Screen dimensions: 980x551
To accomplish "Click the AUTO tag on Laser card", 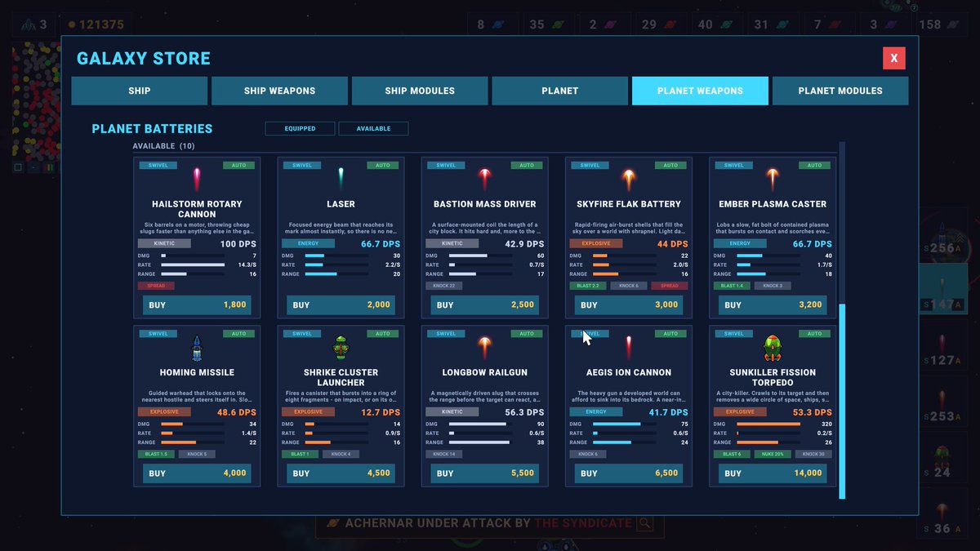I will pos(383,166).
